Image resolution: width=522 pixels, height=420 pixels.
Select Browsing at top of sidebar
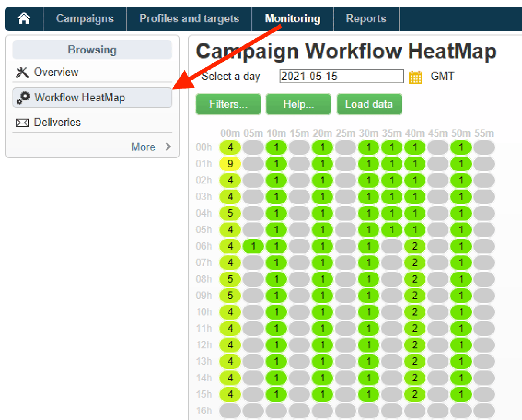[92, 50]
